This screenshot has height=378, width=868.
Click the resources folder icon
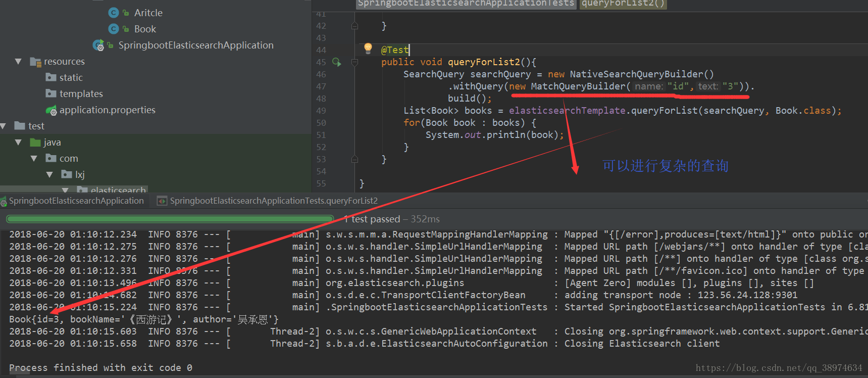point(35,62)
